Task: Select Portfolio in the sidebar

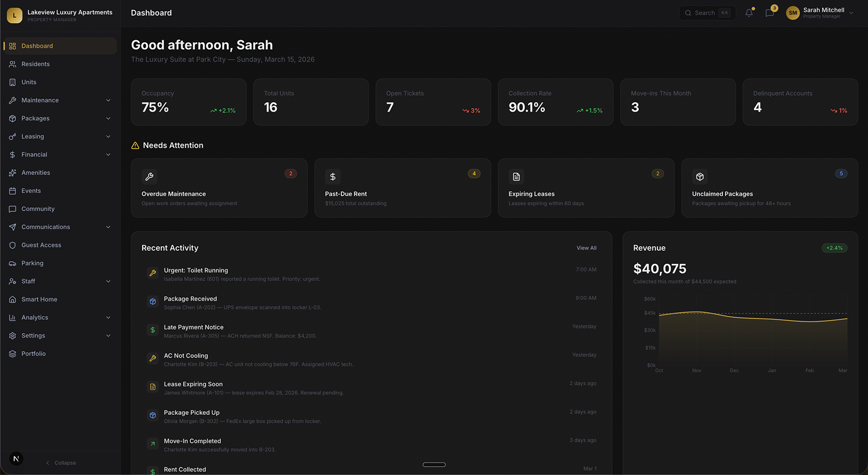Action: coord(33,353)
